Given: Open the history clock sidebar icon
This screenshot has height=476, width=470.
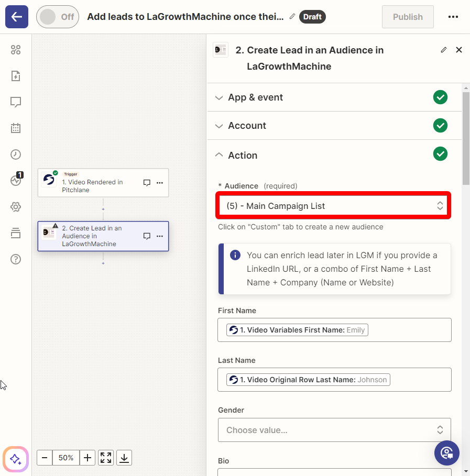Looking at the screenshot, I should pos(16,154).
